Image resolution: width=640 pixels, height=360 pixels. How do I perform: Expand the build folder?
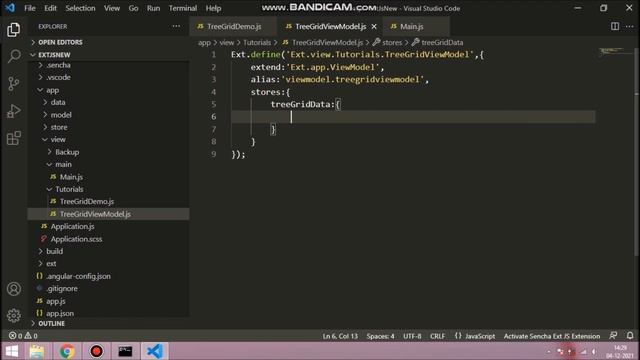point(54,251)
